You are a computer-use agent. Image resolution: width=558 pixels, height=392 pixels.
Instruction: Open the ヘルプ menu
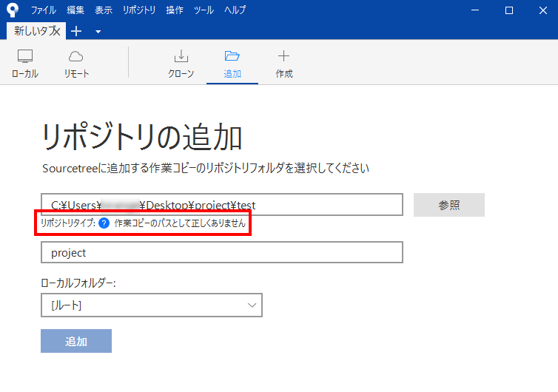235,10
